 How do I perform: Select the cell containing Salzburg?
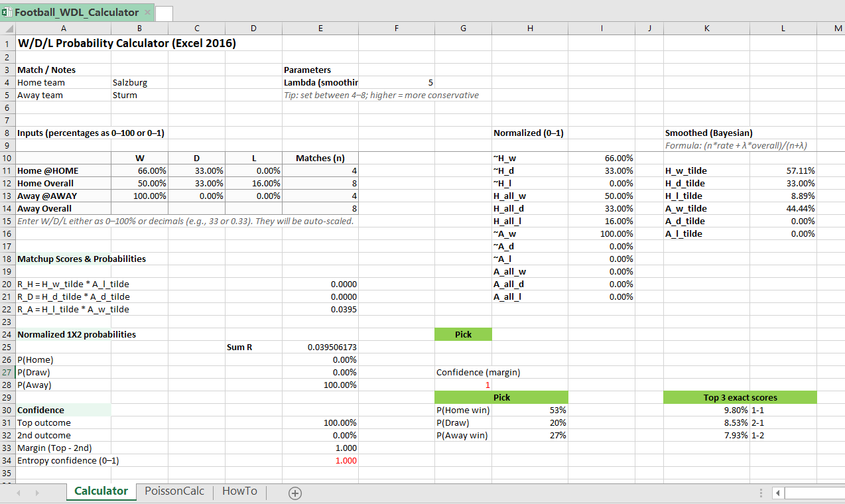(x=139, y=82)
